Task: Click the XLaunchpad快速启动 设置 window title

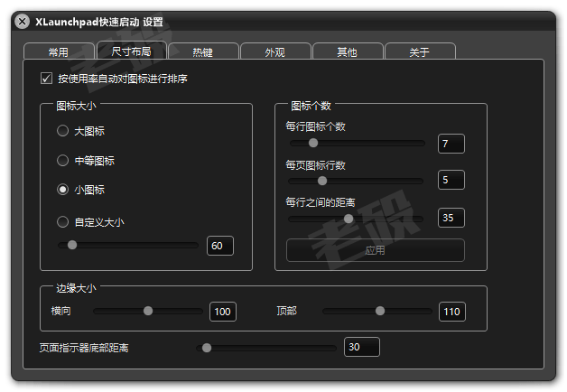Action: pyautogui.click(x=99, y=22)
